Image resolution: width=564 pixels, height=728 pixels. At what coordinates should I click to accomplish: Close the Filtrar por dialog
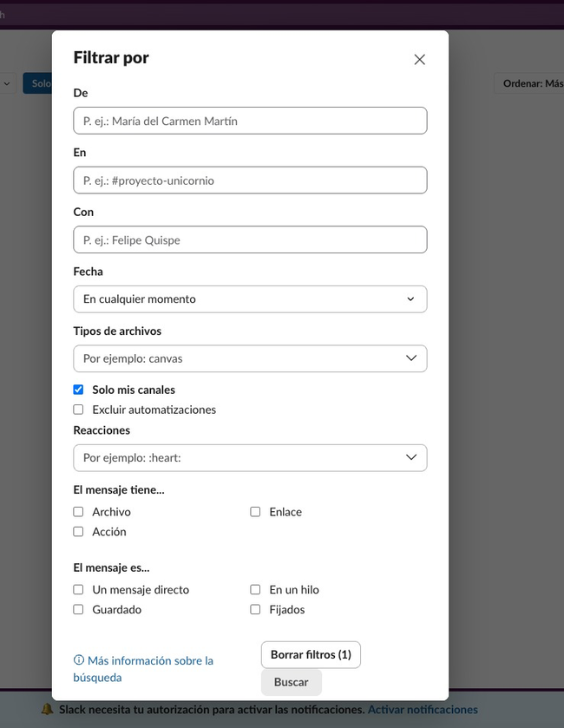pos(420,59)
